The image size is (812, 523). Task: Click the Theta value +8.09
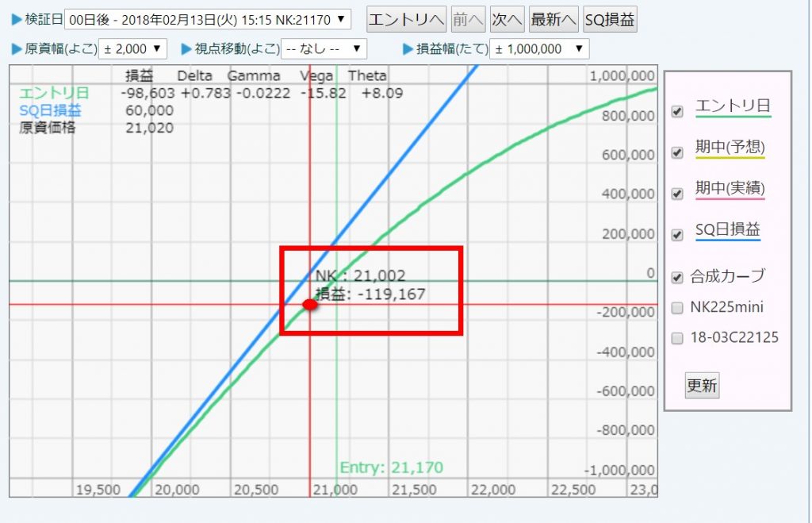pos(382,94)
